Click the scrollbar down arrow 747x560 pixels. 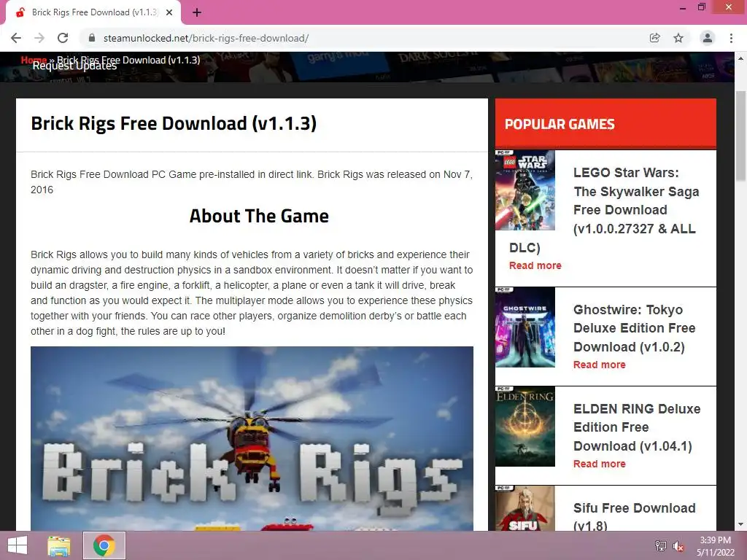point(740,525)
